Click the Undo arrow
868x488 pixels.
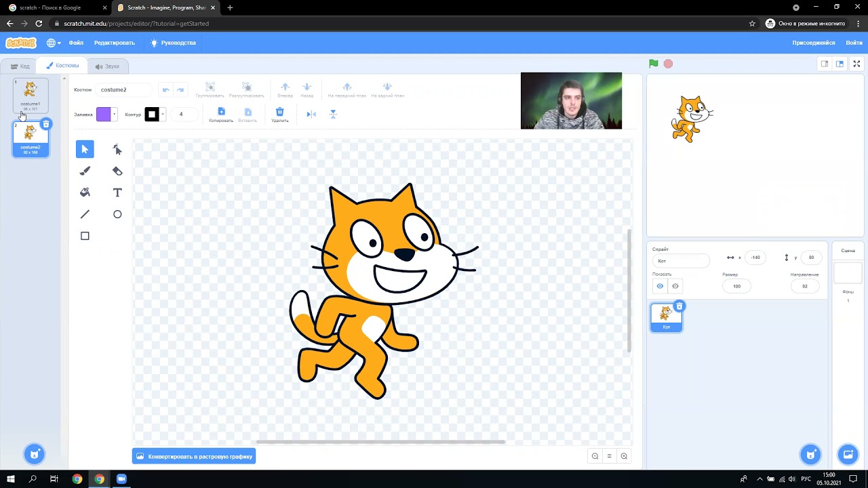click(165, 89)
